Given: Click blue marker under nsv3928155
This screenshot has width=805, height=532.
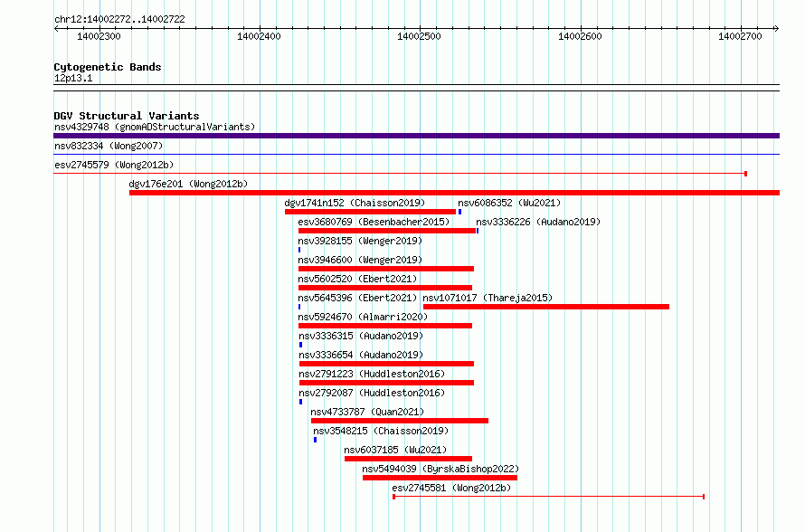Looking at the screenshot, I should pos(299,250).
